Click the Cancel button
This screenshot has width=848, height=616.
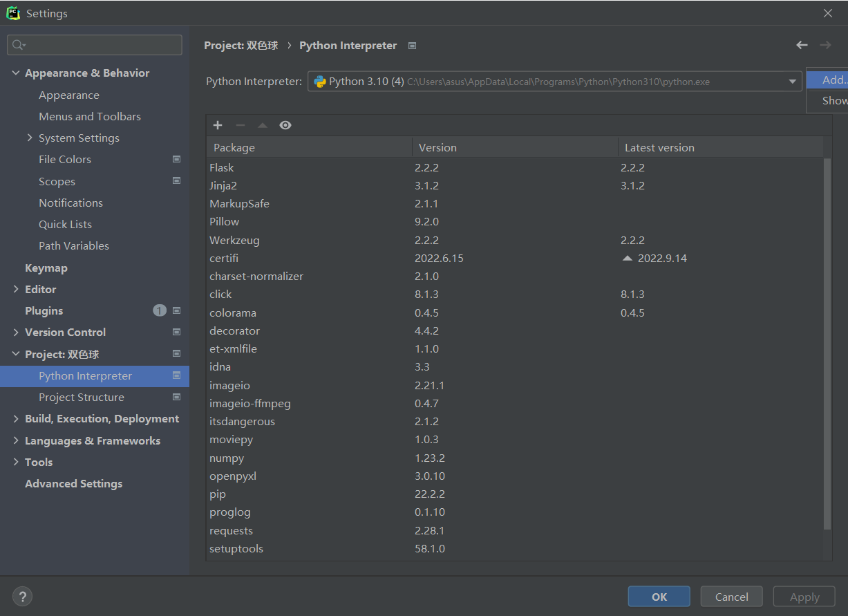tap(731, 597)
